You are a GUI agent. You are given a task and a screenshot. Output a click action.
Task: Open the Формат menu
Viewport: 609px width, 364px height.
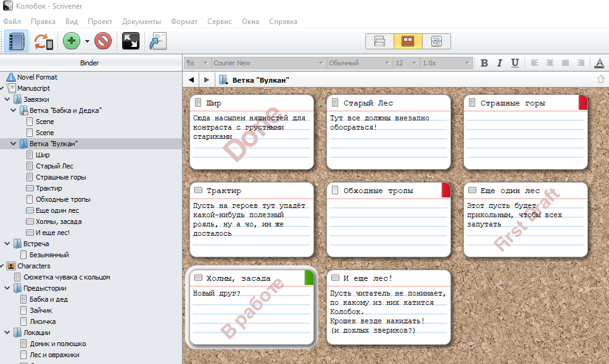click(x=184, y=22)
